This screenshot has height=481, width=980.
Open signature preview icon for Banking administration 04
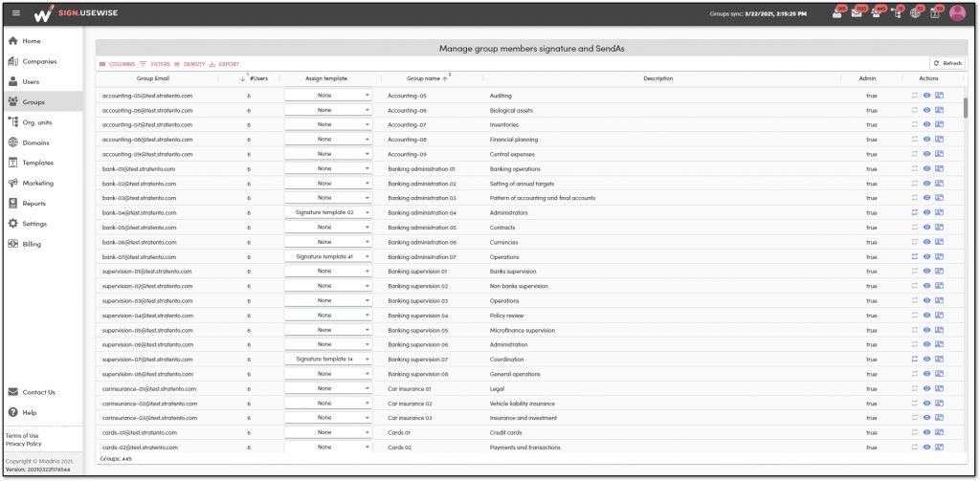(x=939, y=212)
